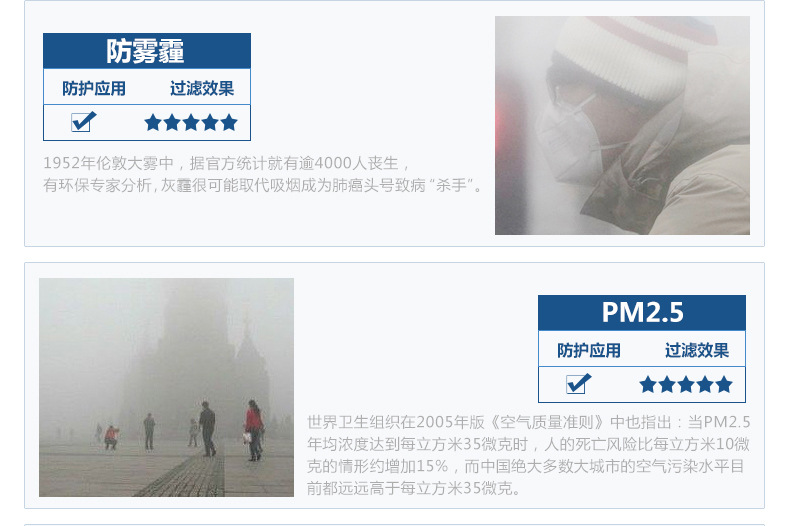Select 过滤效果 label in PM2.5 table
The width and height of the screenshot is (790, 526).
coord(697,351)
